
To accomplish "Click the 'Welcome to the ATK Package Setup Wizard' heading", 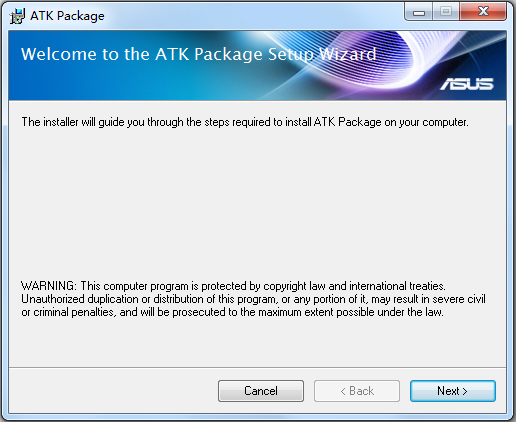I will (199, 54).
